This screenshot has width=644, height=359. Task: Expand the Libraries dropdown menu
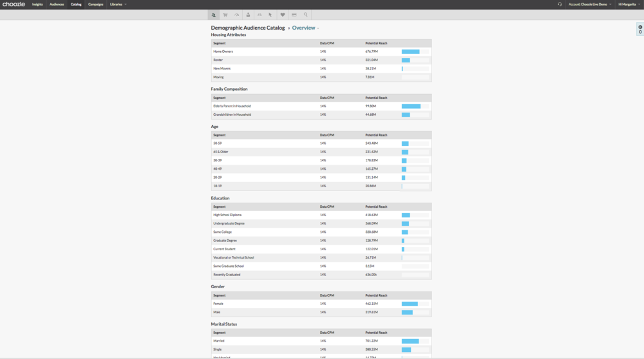click(118, 5)
